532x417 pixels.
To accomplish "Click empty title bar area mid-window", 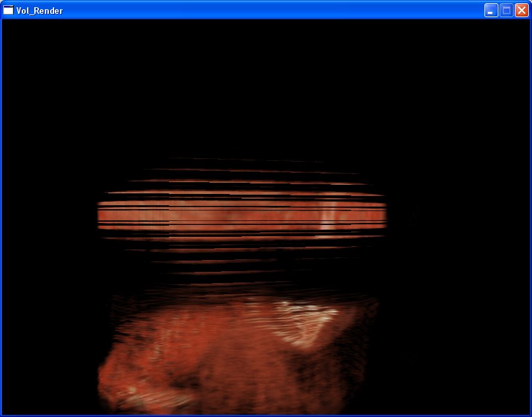I will coord(264,10).
